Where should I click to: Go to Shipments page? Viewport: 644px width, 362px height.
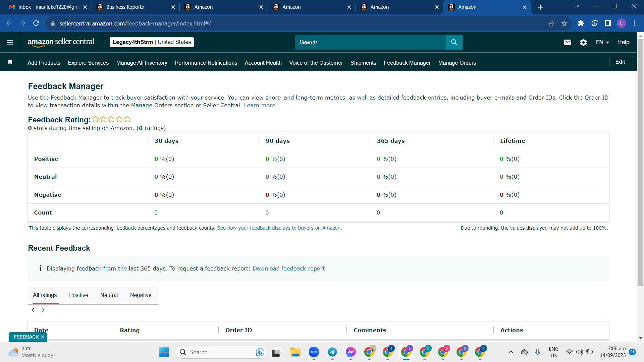click(x=363, y=63)
